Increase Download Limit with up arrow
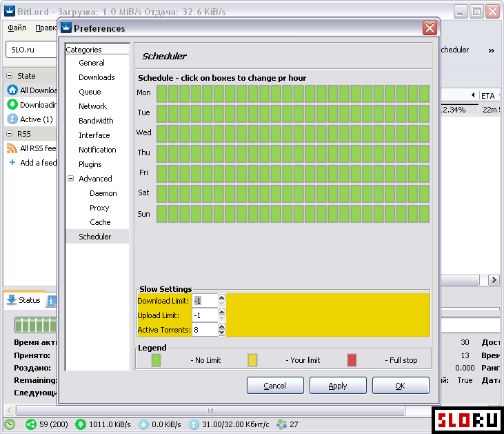The image size is (504, 434). (222, 297)
